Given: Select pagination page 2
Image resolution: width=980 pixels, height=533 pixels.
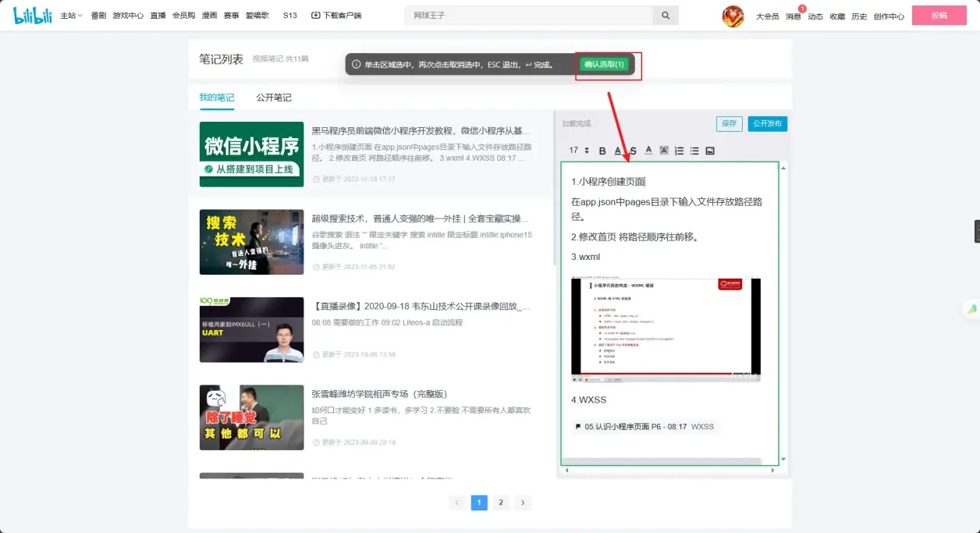Looking at the screenshot, I should point(501,503).
